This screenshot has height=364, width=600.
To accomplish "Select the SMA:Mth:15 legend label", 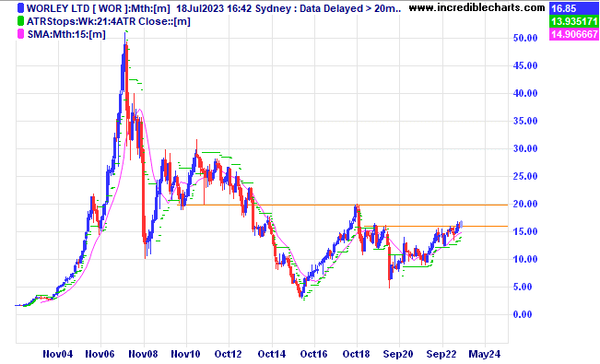I will click(x=66, y=34).
